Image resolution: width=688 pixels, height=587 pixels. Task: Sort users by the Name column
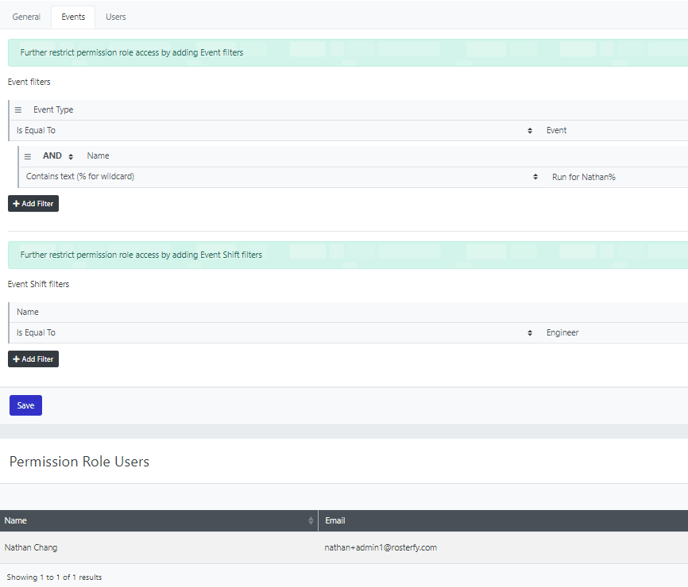tap(159, 521)
